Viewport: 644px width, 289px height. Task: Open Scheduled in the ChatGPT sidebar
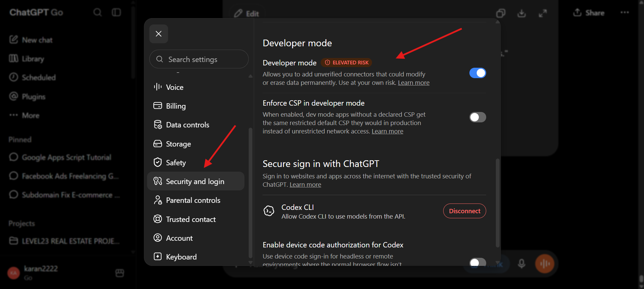tap(32, 77)
